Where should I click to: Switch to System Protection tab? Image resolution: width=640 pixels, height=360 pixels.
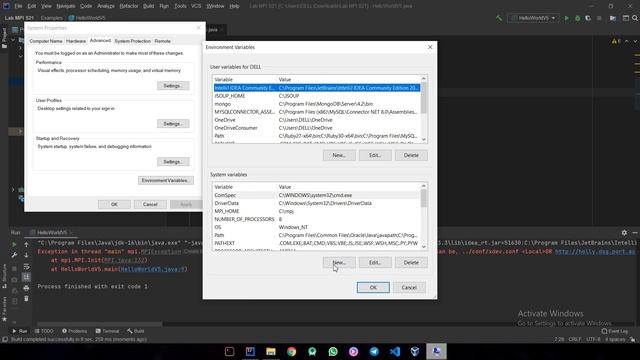pos(133,41)
